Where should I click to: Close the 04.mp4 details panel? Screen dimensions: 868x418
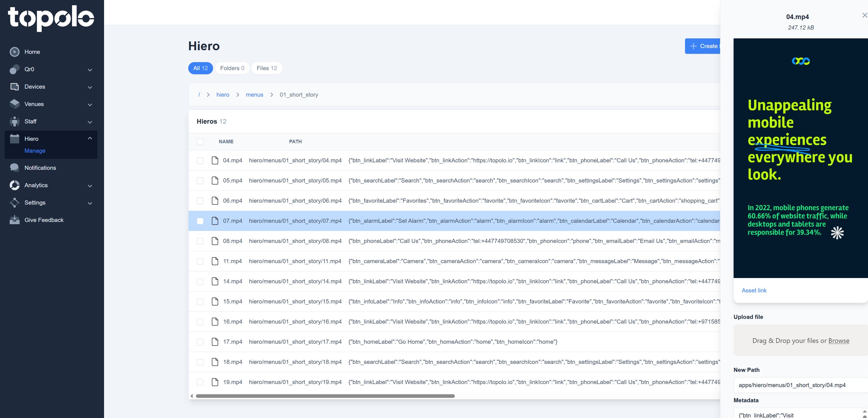tap(865, 15)
